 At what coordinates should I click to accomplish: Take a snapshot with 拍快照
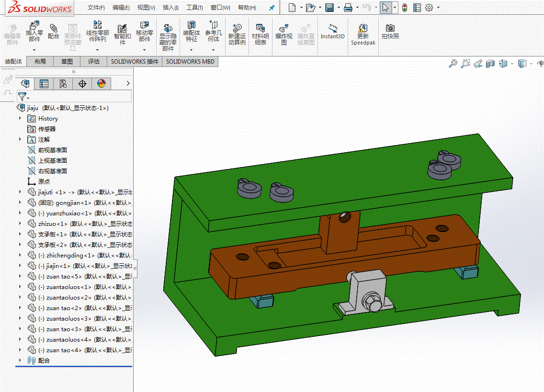pyautogui.click(x=390, y=32)
